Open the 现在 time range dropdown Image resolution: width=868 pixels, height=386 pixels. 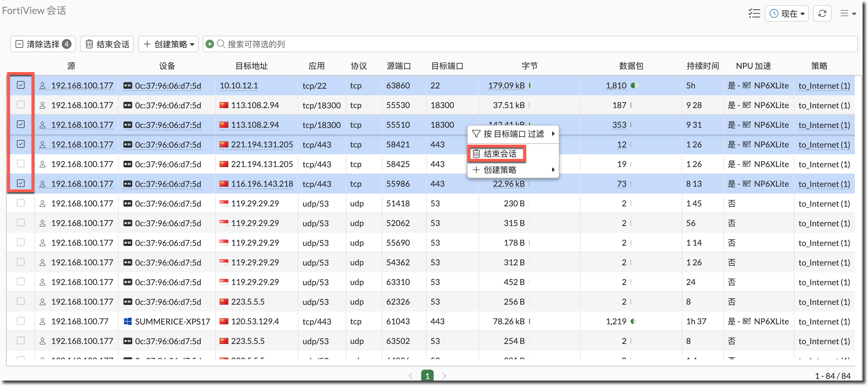(x=787, y=13)
